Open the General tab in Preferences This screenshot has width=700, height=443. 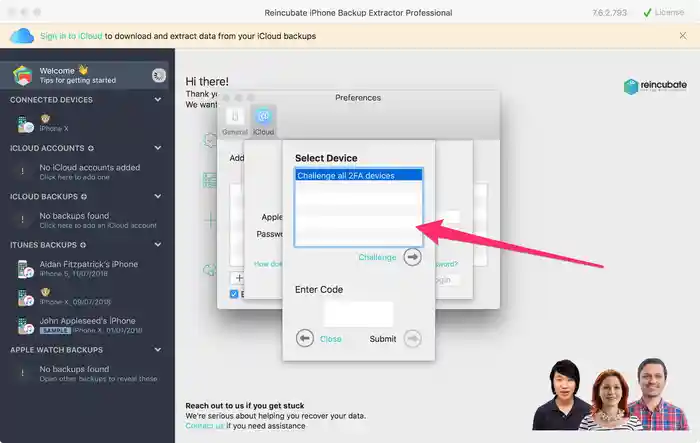point(235,121)
